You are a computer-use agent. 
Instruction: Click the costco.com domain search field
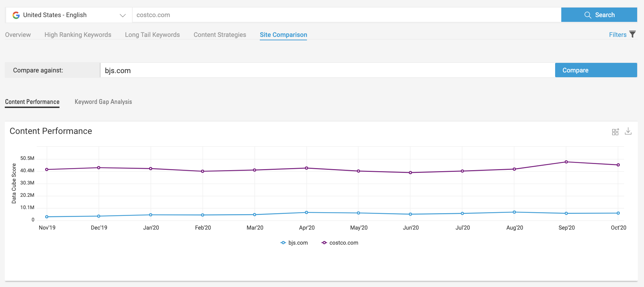[x=347, y=15]
